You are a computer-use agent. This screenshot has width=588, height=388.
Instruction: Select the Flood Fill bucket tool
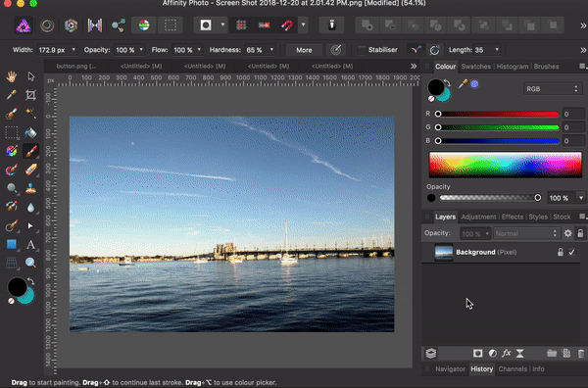click(30, 132)
